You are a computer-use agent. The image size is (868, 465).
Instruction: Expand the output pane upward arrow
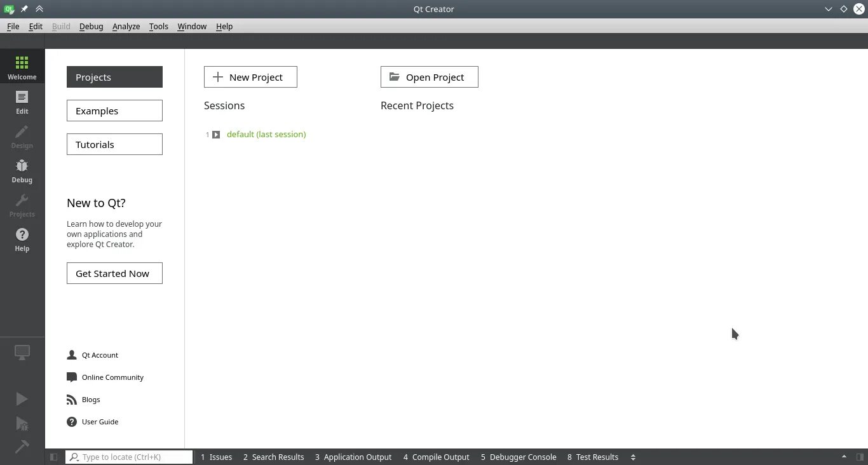pos(844,457)
